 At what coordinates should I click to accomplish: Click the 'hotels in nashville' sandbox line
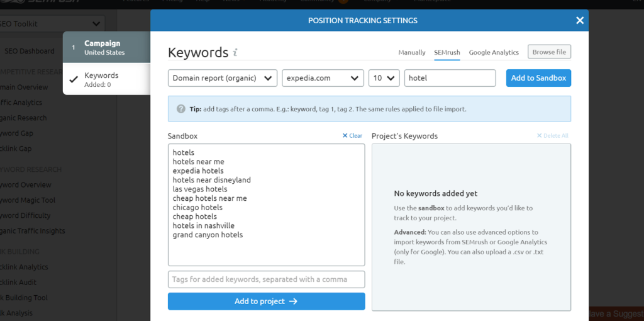[x=203, y=226]
